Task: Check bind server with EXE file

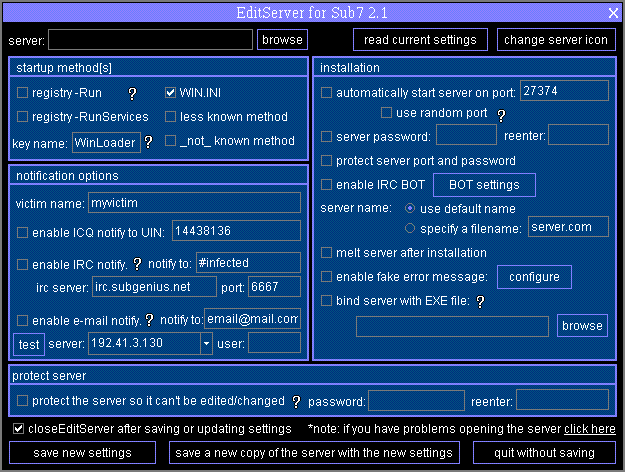Action: (326, 300)
